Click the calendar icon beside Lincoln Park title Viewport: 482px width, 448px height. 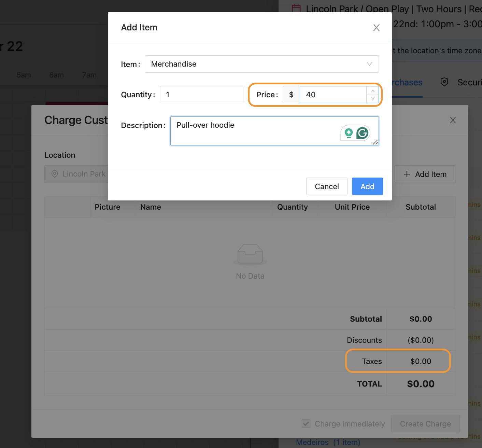(296, 8)
